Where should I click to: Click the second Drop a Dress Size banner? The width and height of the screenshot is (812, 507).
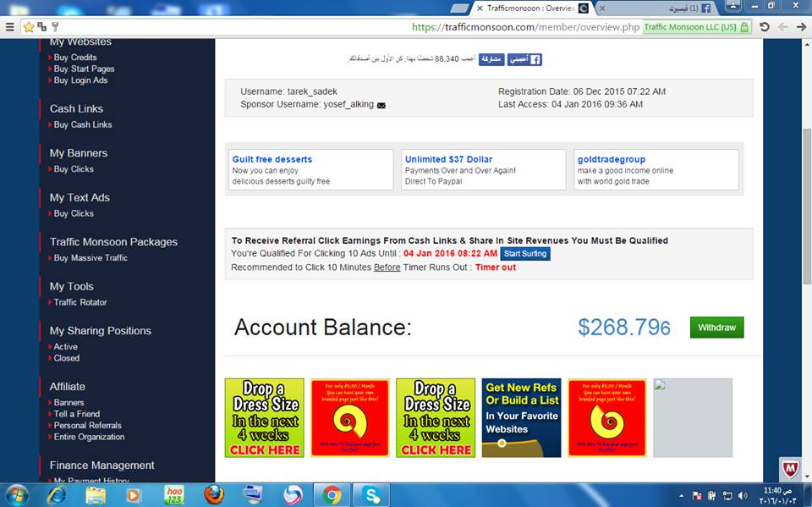point(436,418)
